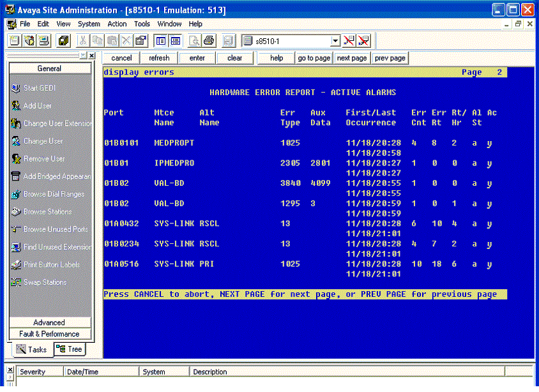This screenshot has height=392, width=539.
Task: Open the s8510-1 system dropdown arrow
Action: (335, 41)
